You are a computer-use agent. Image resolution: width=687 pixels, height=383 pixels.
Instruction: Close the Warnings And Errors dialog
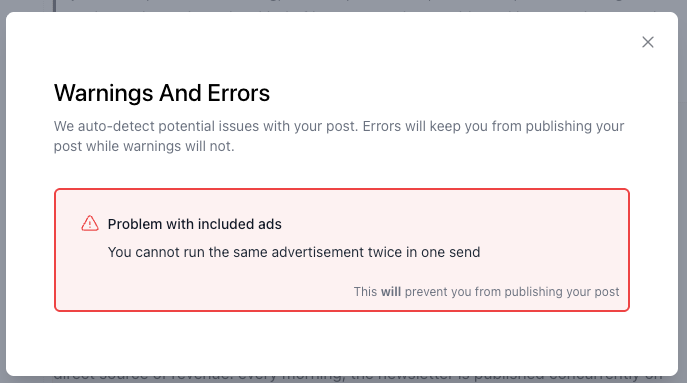pyautogui.click(x=648, y=42)
